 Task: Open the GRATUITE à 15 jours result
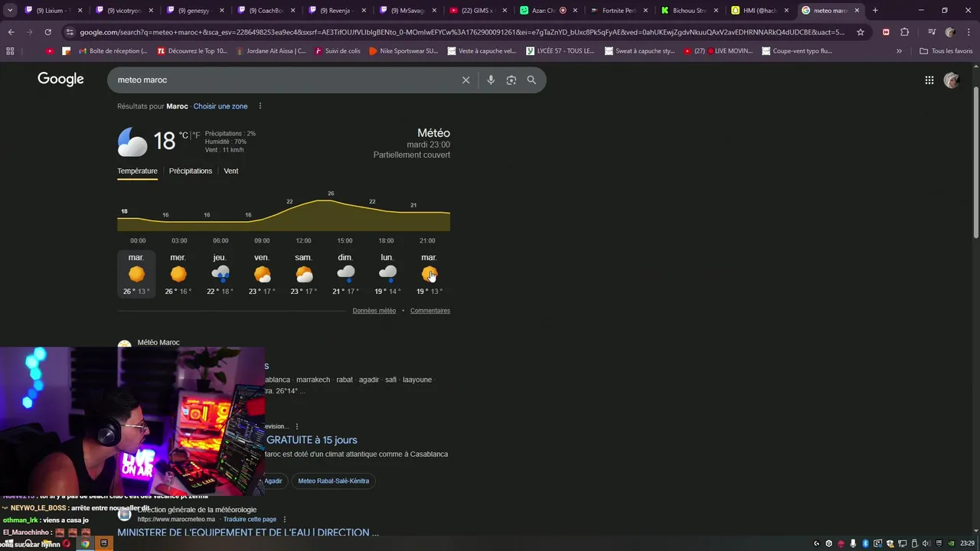pyautogui.click(x=312, y=440)
